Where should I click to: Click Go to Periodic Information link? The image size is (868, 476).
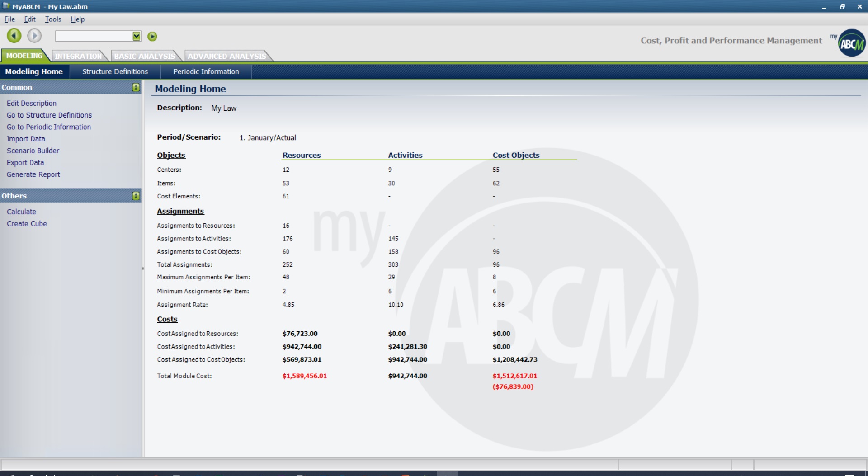(x=49, y=127)
